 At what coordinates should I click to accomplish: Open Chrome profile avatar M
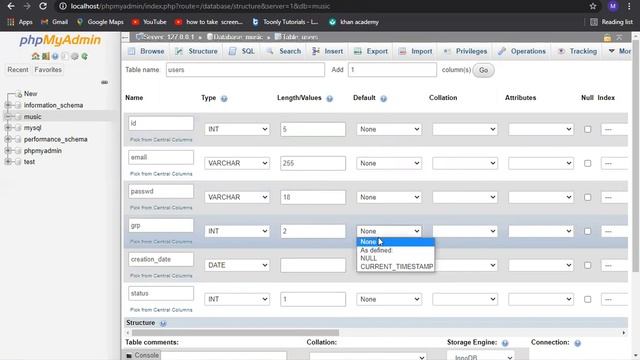click(613, 6)
